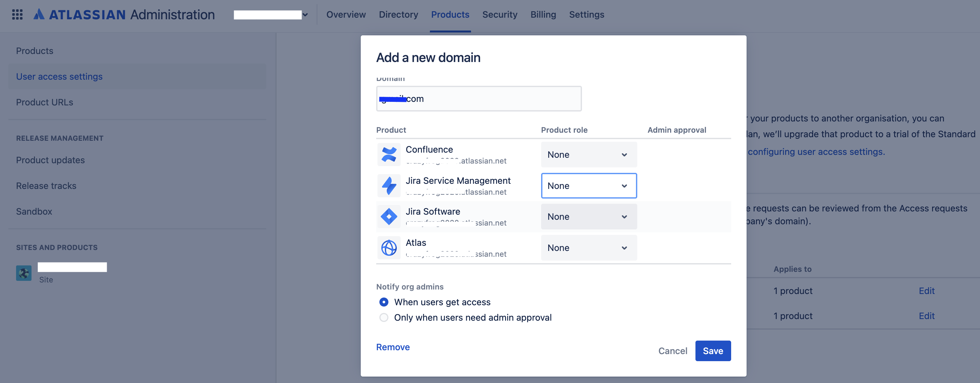Switch to the Security tab

click(x=500, y=14)
